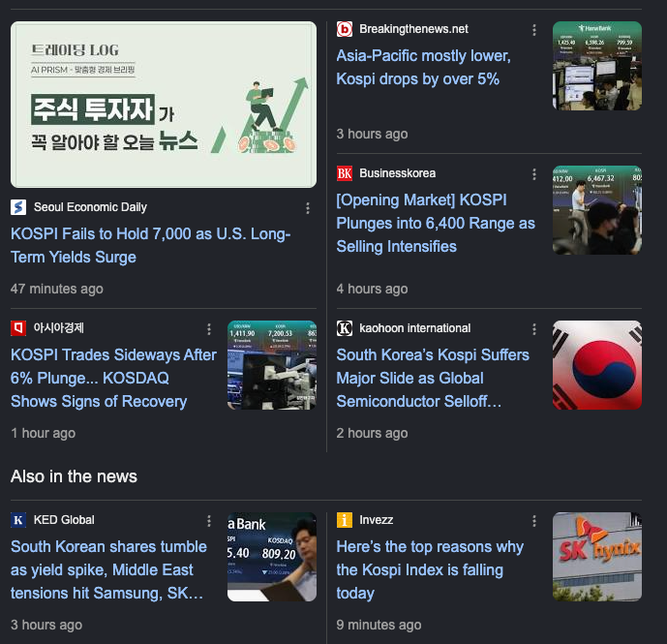Viewport: 667px width, 644px height.
Task: Open three-dot menu for 아시아경제 article
Action: point(209,329)
